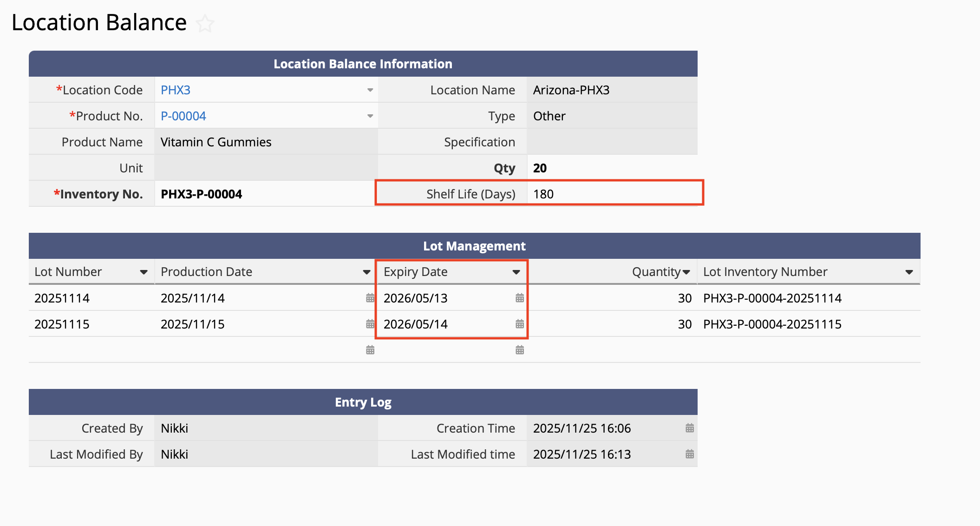Expand the Product No. dropdown
Screen dimensions: 980x526
click(x=370, y=116)
